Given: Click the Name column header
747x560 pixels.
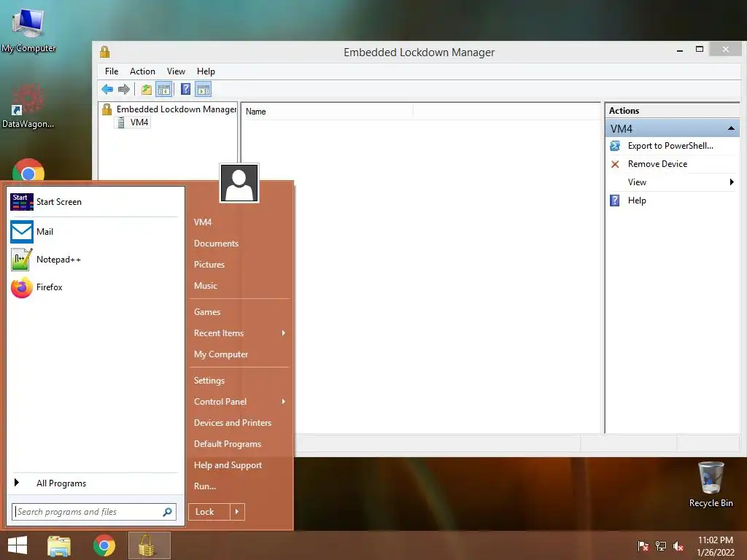Looking at the screenshot, I should point(328,112).
